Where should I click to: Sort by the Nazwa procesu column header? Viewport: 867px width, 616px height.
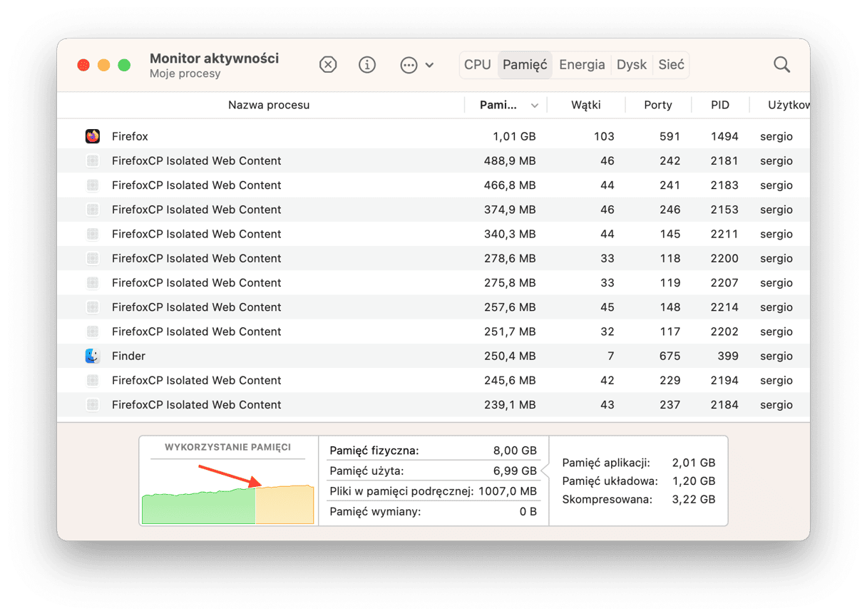pyautogui.click(x=269, y=105)
